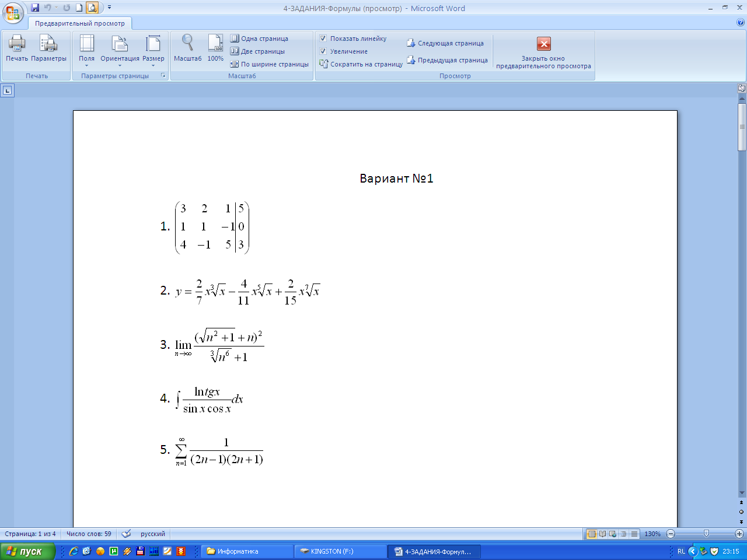Launch Internet Explorer from quick launch
Image resolution: width=747 pixels, height=560 pixels.
74,551
